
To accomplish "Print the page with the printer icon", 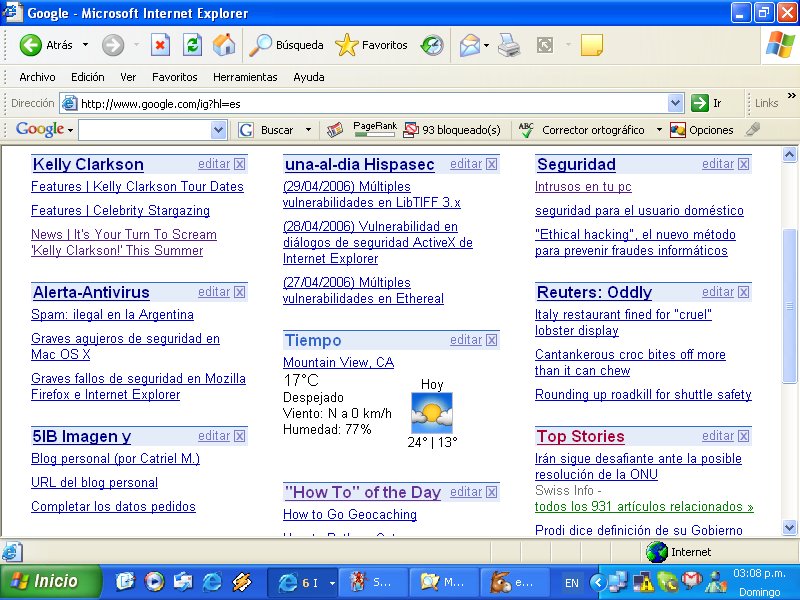I will [x=509, y=45].
